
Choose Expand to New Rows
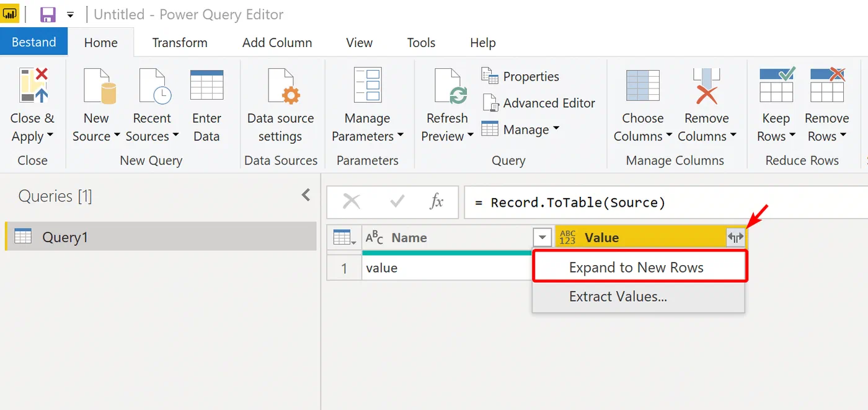coord(639,268)
